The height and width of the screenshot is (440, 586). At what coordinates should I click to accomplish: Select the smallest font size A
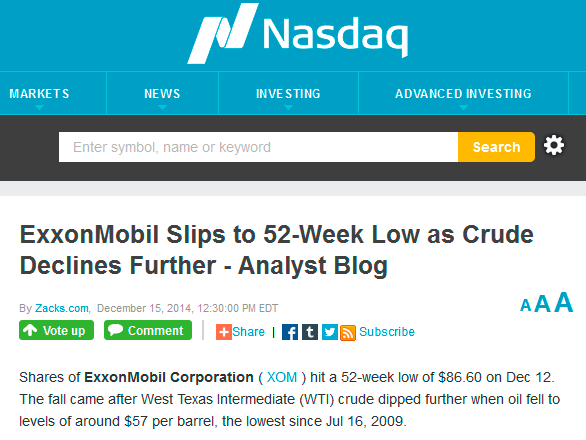pos(525,305)
